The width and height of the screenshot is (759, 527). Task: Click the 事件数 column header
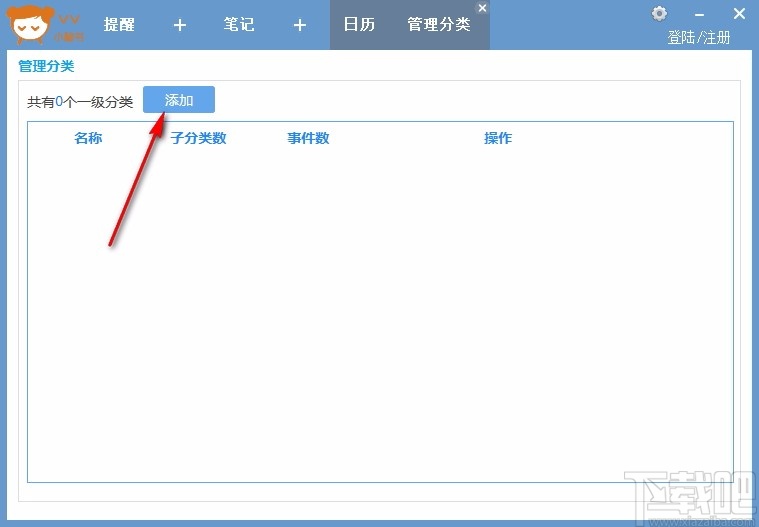pyautogui.click(x=308, y=138)
